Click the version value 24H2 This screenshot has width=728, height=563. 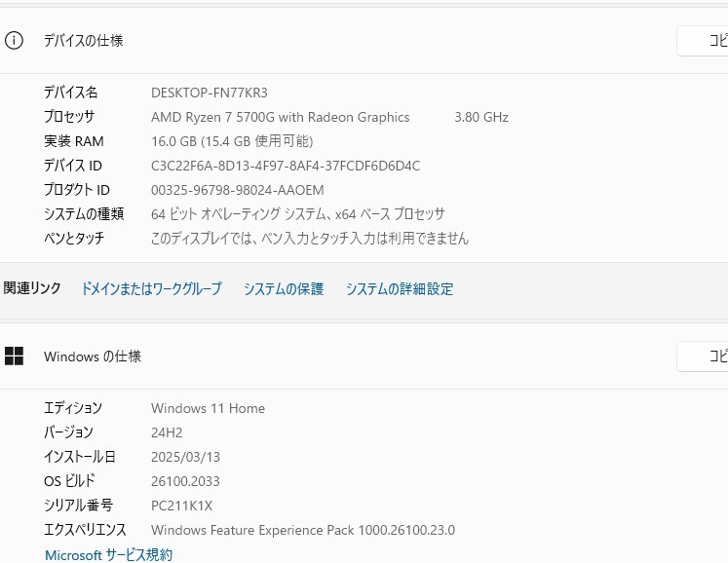pos(167,432)
